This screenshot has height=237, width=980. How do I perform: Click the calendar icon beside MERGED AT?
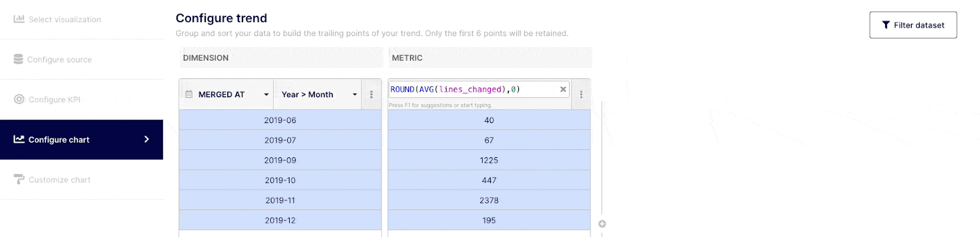(189, 94)
